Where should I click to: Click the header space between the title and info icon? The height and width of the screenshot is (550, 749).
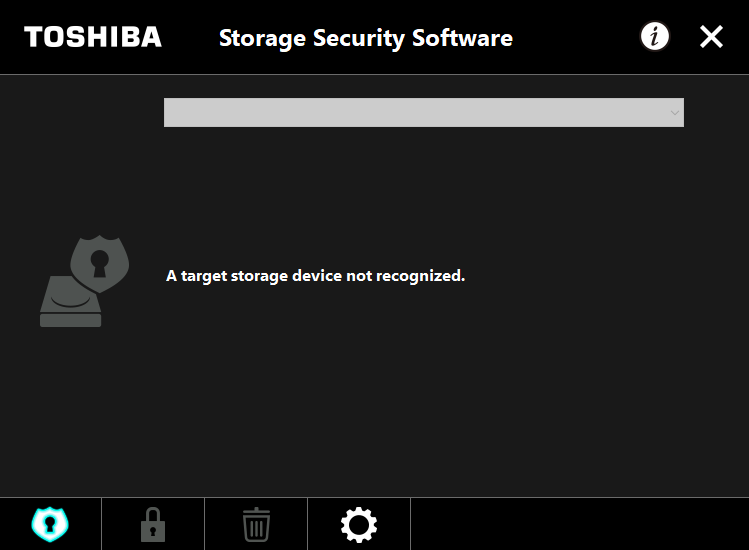[576, 37]
